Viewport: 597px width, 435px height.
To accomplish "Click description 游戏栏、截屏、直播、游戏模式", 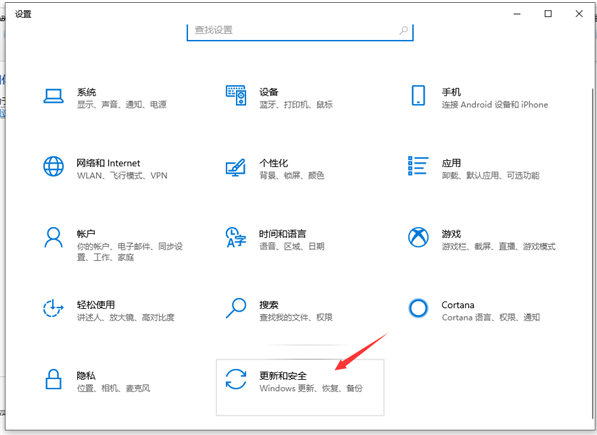I will 498,246.
